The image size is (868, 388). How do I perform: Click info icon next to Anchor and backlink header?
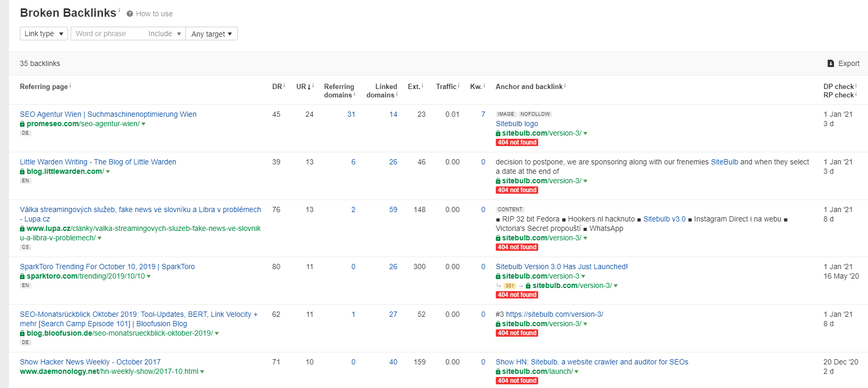tap(565, 85)
